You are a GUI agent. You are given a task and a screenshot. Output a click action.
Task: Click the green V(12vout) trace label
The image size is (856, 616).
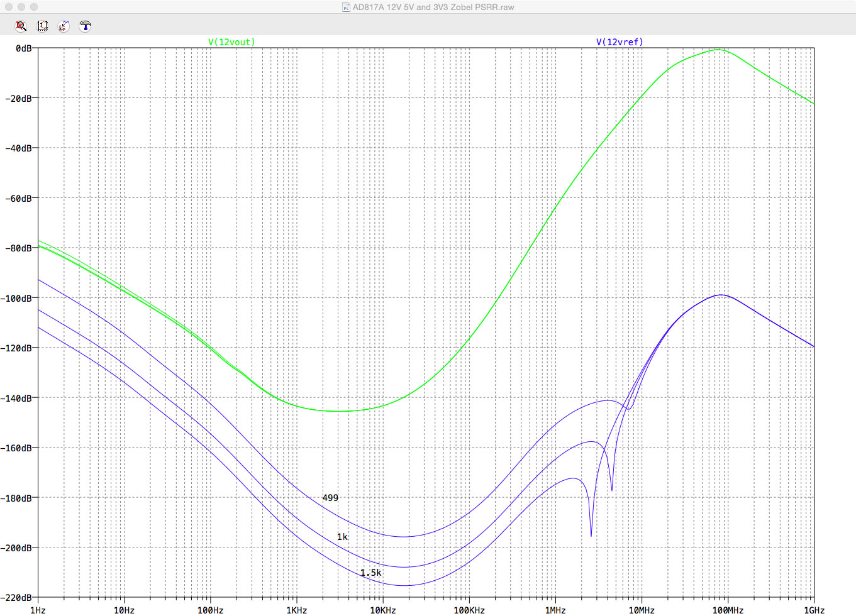231,42
